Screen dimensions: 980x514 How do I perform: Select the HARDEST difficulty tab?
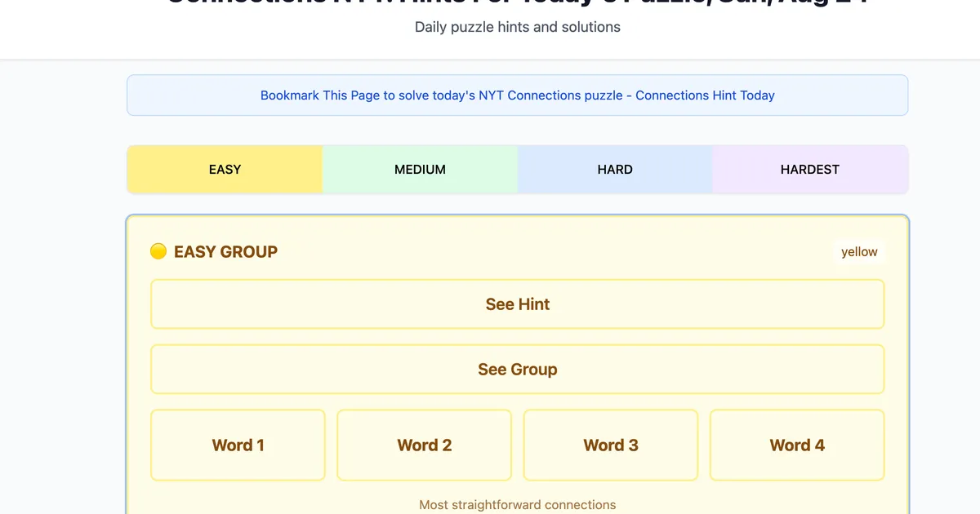(x=809, y=169)
